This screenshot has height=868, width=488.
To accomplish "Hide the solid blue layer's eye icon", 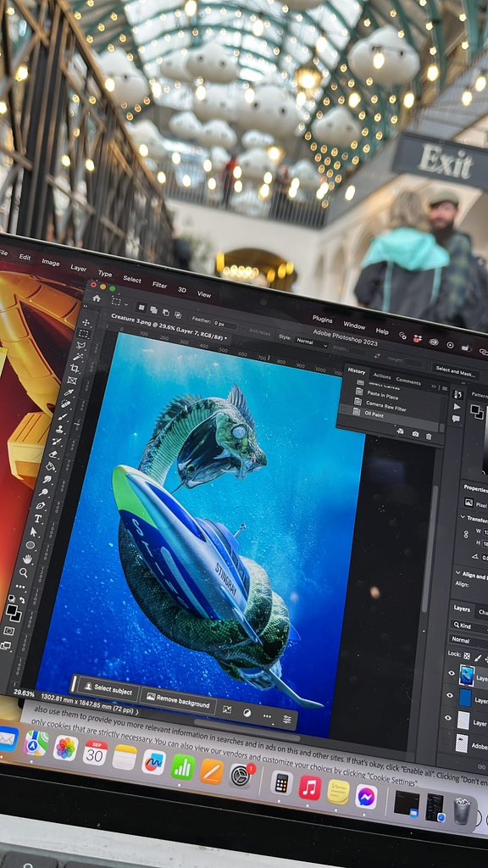I will pyautogui.click(x=449, y=695).
